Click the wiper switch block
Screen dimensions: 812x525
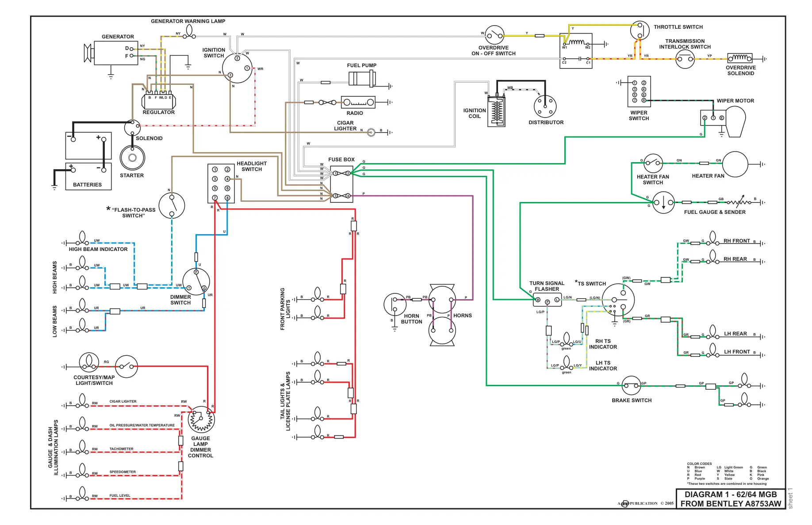point(639,91)
